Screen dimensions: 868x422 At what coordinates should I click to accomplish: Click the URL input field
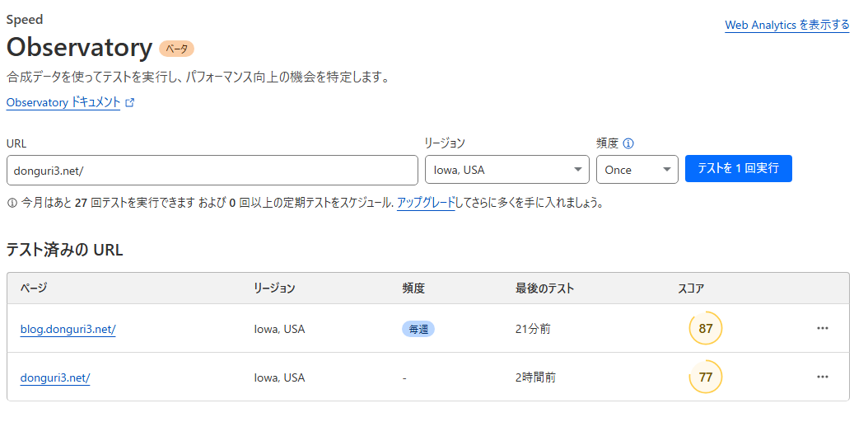tap(212, 170)
